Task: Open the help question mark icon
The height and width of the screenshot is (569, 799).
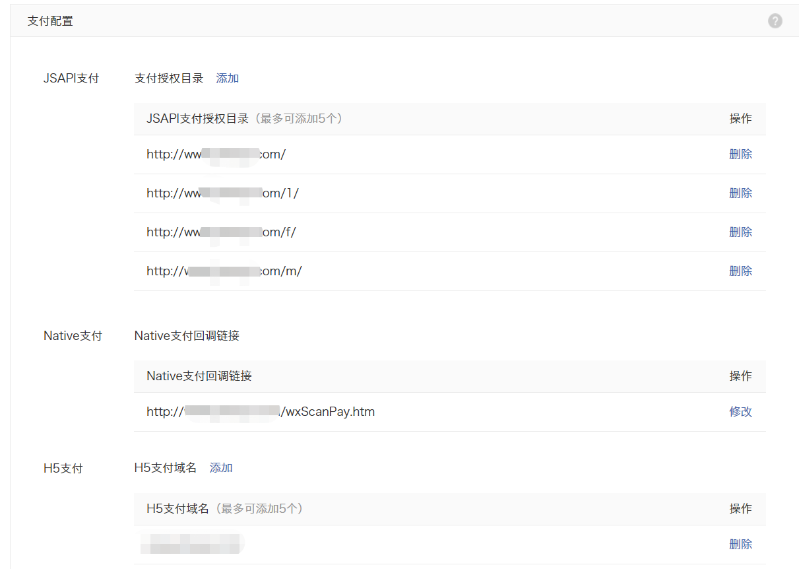Action: tap(775, 21)
